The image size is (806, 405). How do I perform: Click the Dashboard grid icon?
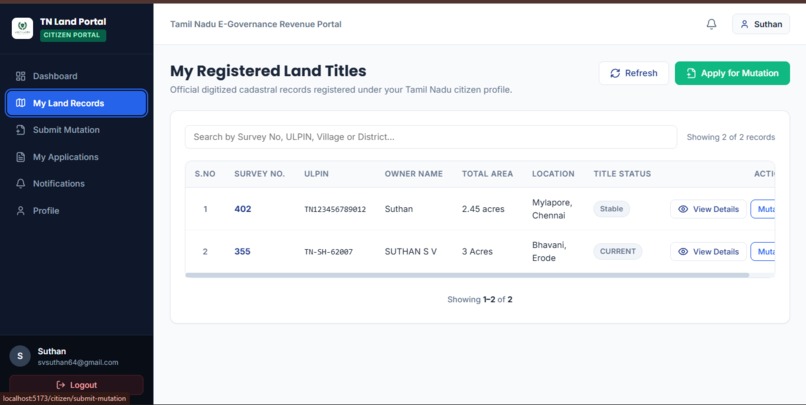point(21,76)
